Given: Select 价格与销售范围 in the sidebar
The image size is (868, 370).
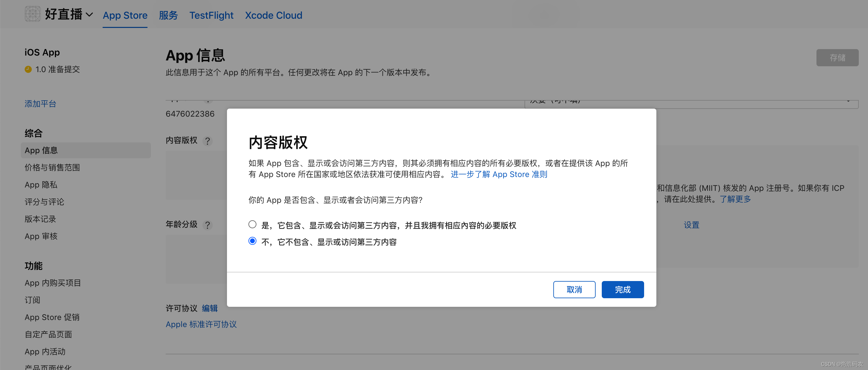Looking at the screenshot, I should coord(52,168).
